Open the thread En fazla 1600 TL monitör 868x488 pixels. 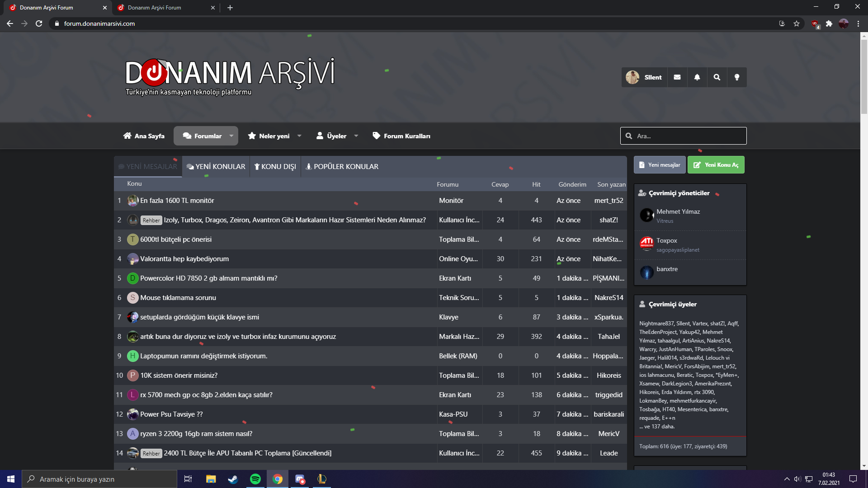pos(177,201)
